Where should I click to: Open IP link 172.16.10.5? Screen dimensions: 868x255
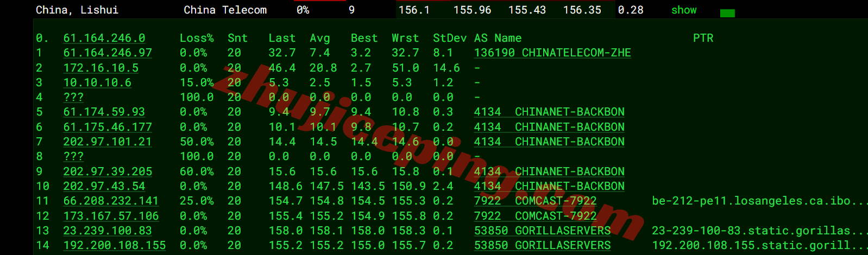tap(101, 68)
